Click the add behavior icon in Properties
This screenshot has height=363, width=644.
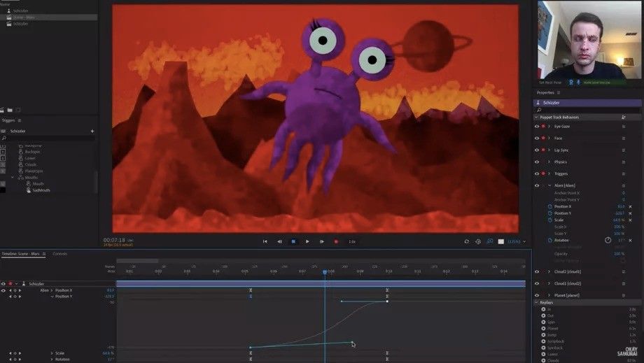623,118
